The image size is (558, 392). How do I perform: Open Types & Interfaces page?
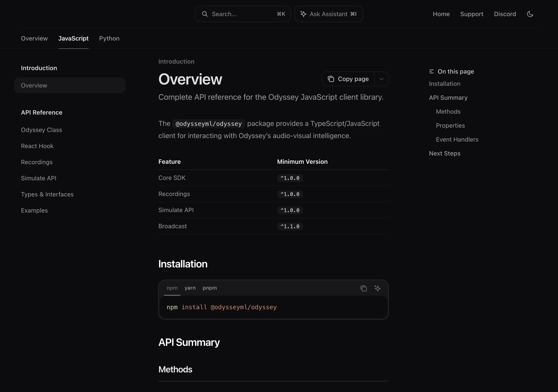pyautogui.click(x=47, y=194)
